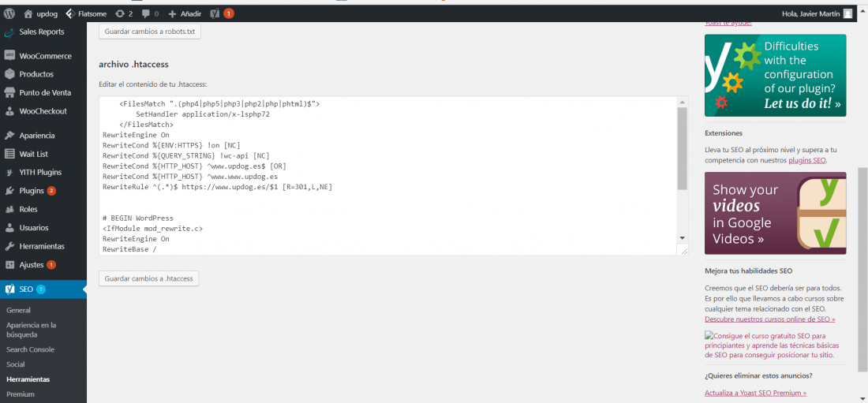Open Descubre nuestros cursos online de SEO
The height and width of the screenshot is (403, 868).
[x=769, y=319]
